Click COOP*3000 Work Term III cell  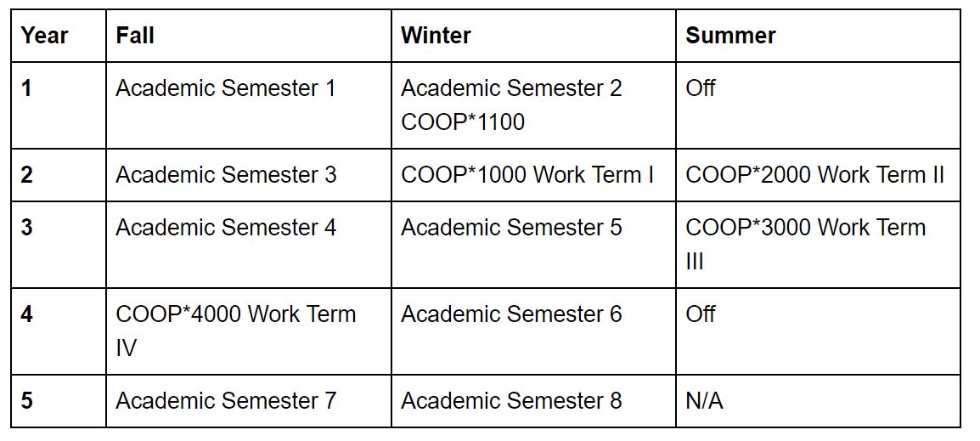pyautogui.click(x=818, y=244)
